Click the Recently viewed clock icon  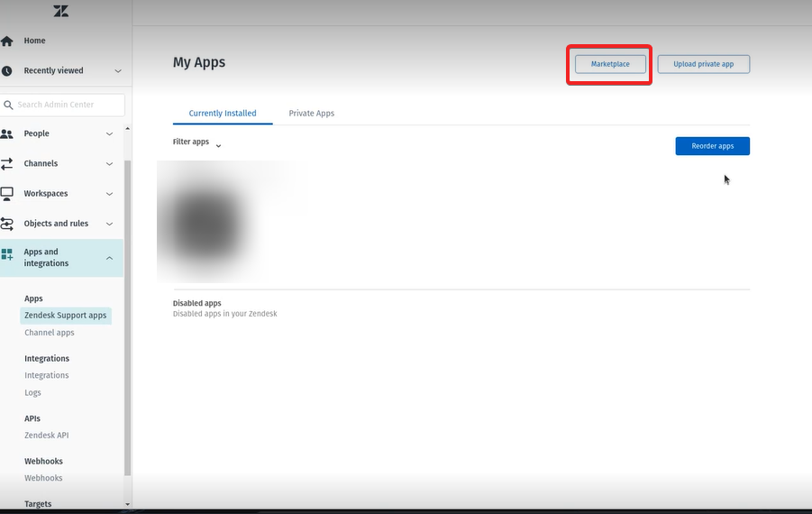click(6, 71)
